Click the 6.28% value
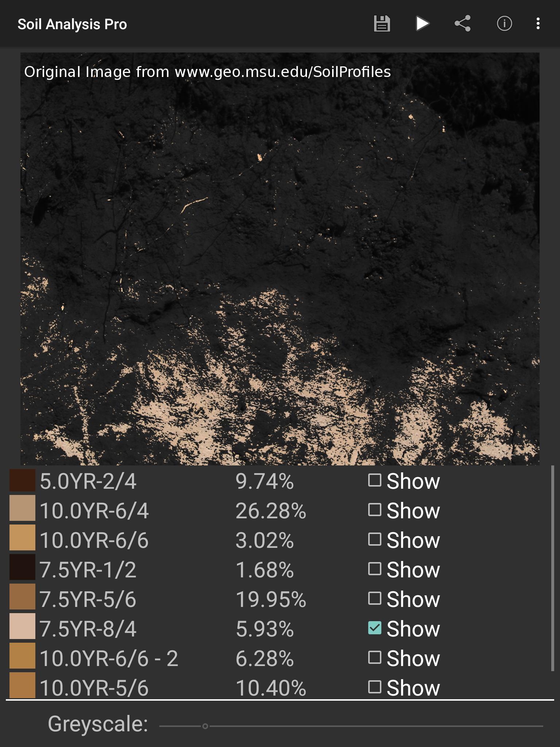Image resolution: width=560 pixels, height=747 pixels. point(265,658)
